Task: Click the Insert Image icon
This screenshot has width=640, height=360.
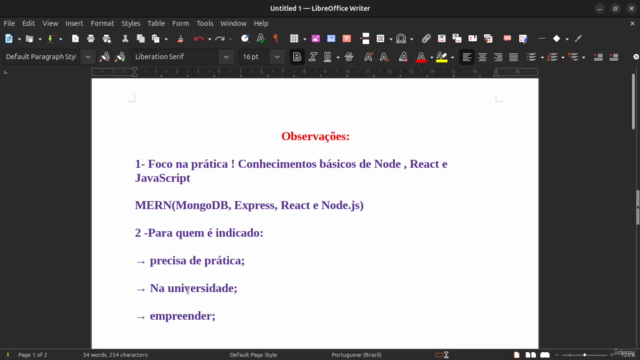Action: [x=316, y=39]
